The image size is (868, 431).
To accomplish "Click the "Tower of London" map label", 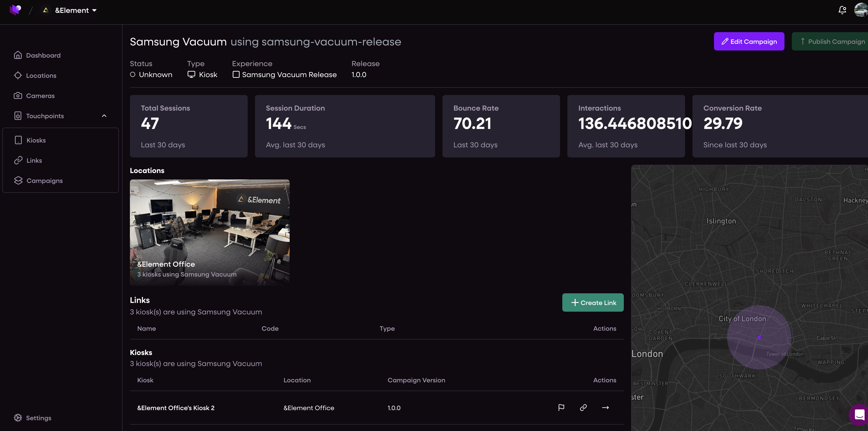I will (785, 354).
